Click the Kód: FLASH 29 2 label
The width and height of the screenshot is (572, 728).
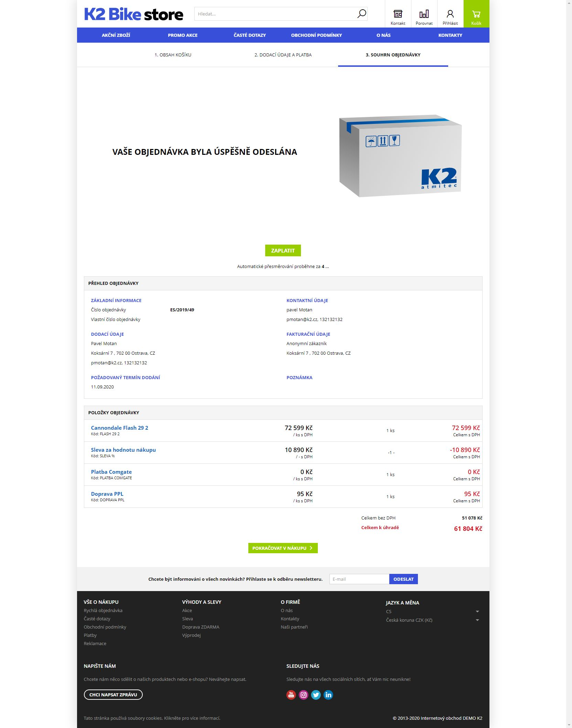click(105, 434)
